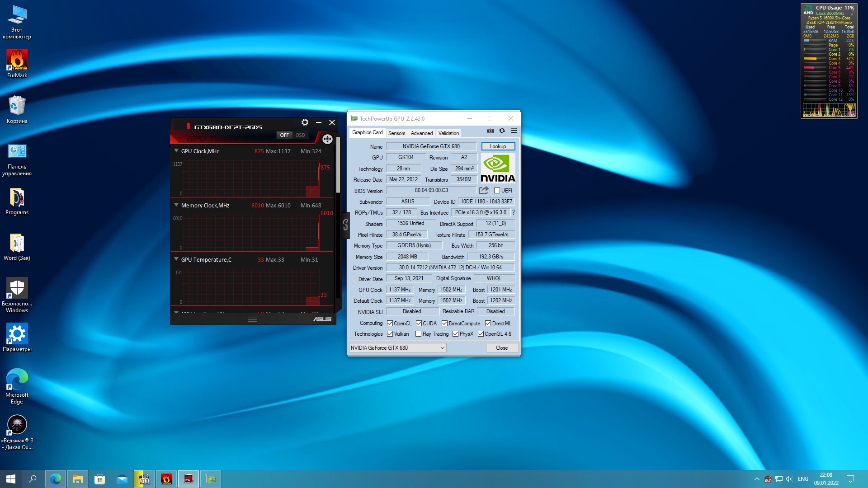Collapse the GPU Clock,MHz graph
Viewport: 868px width, 488px height.
(x=176, y=151)
